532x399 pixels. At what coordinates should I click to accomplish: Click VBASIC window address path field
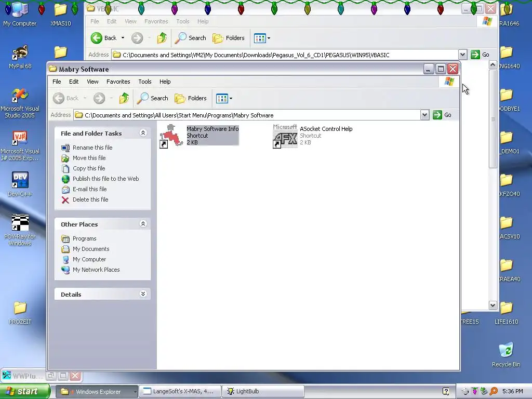[285, 55]
